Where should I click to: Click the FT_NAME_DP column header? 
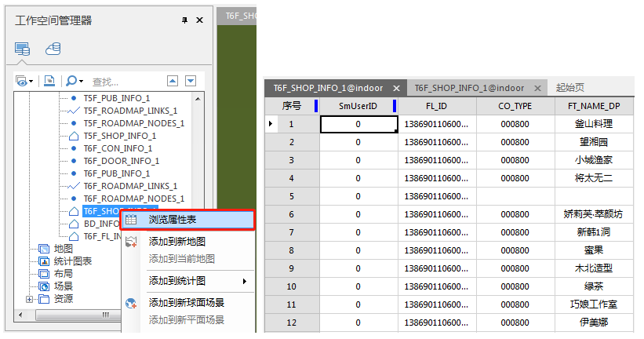pyautogui.click(x=592, y=106)
